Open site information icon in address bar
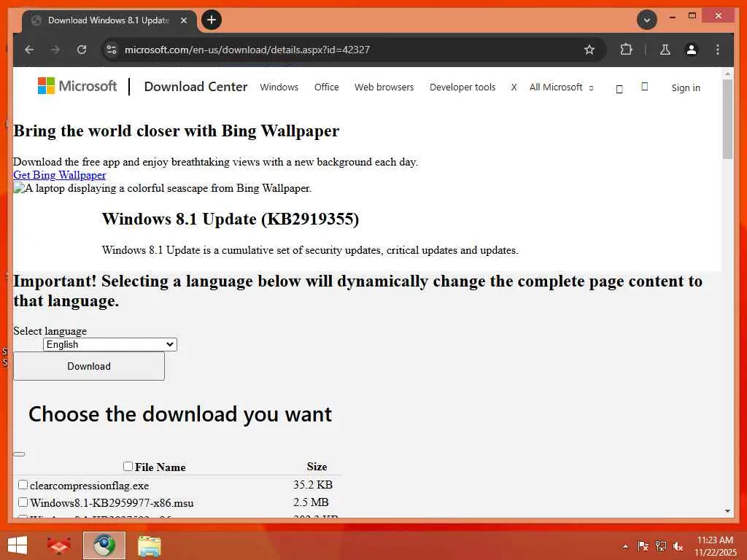The width and height of the screenshot is (747, 560). coord(112,50)
